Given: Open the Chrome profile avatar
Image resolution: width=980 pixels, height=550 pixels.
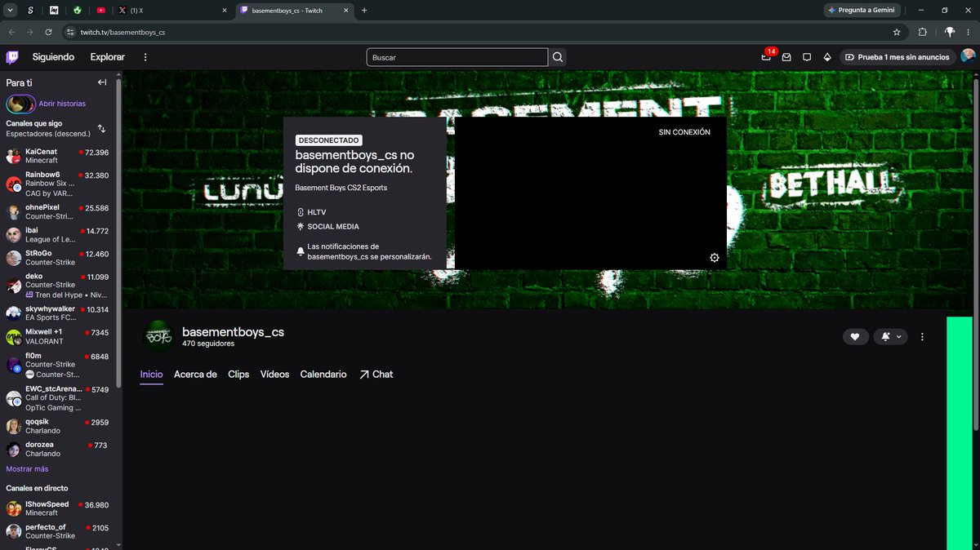Looking at the screenshot, I should [949, 32].
